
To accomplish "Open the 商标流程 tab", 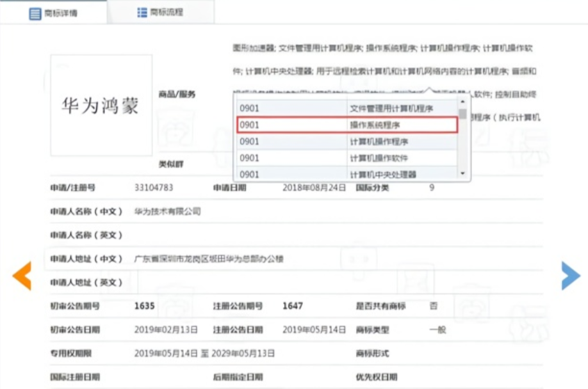I will point(161,12).
